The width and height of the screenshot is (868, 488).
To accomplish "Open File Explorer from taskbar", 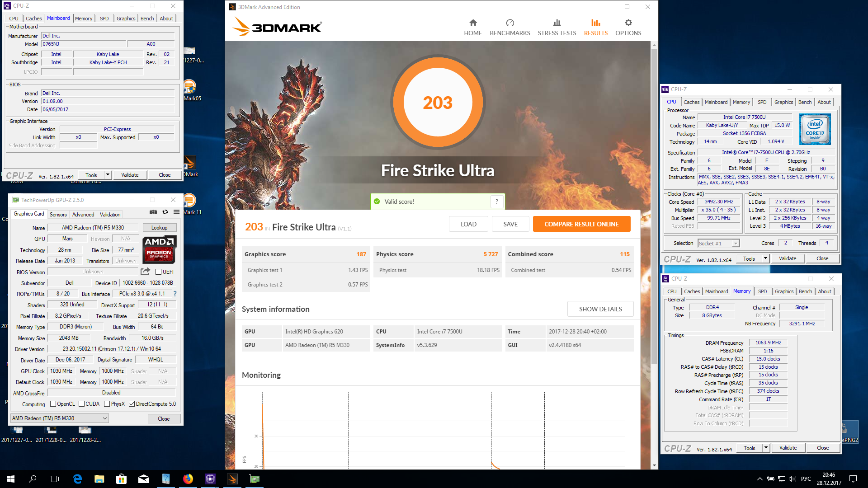I will 99,479.
